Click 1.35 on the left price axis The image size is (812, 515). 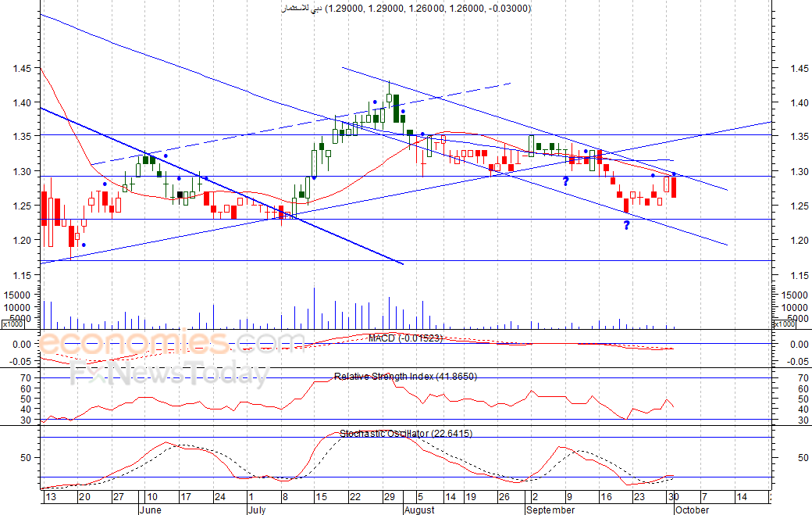click(23, 136)
